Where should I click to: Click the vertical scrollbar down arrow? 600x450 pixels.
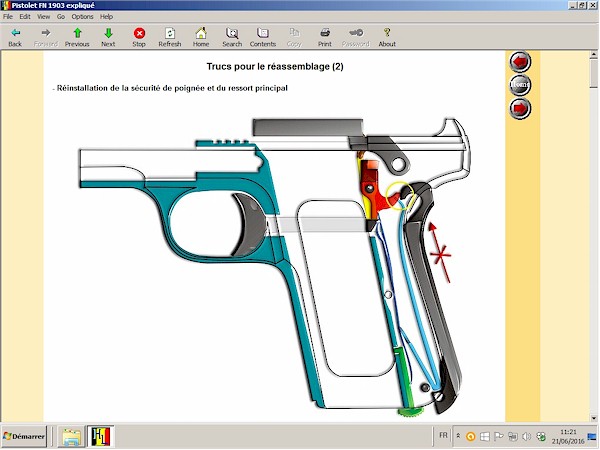click(593, 418)
